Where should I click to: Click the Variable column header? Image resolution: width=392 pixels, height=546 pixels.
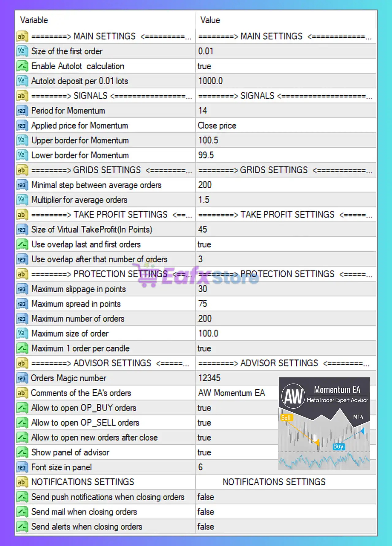[x=34, y=20]
